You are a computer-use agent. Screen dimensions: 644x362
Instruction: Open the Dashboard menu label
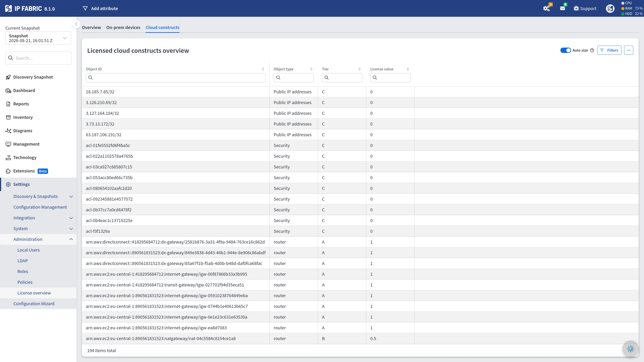tap(24, 90)
